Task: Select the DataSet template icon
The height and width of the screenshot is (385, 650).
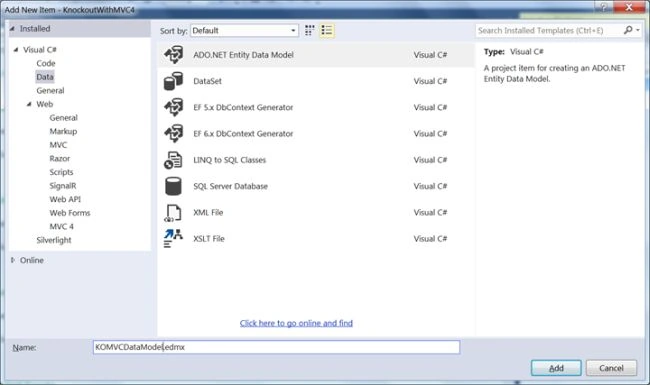Action: click(x=173, y=81)
